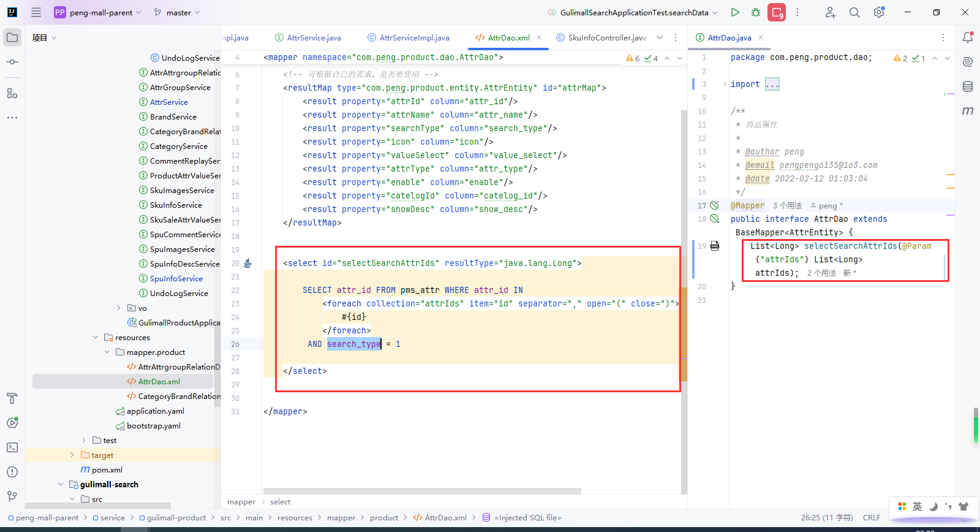Click the 2 个用法 usages hint
The image size is (980, 532).
pyautogui.click(x=821, y=273)
